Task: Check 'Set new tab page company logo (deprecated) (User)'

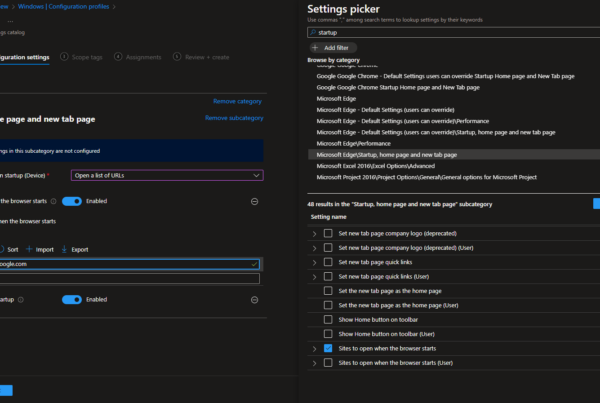Action: tap(328, 248)
